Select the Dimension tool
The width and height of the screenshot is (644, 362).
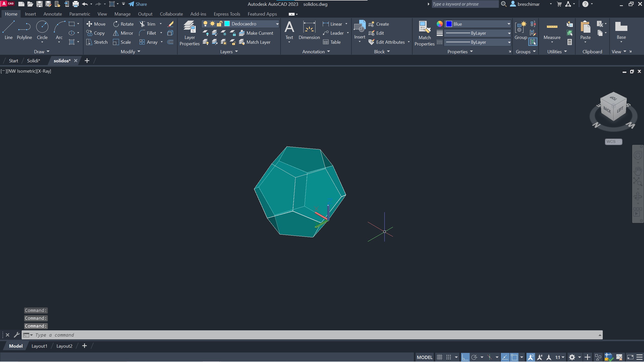tap(309, 31)
